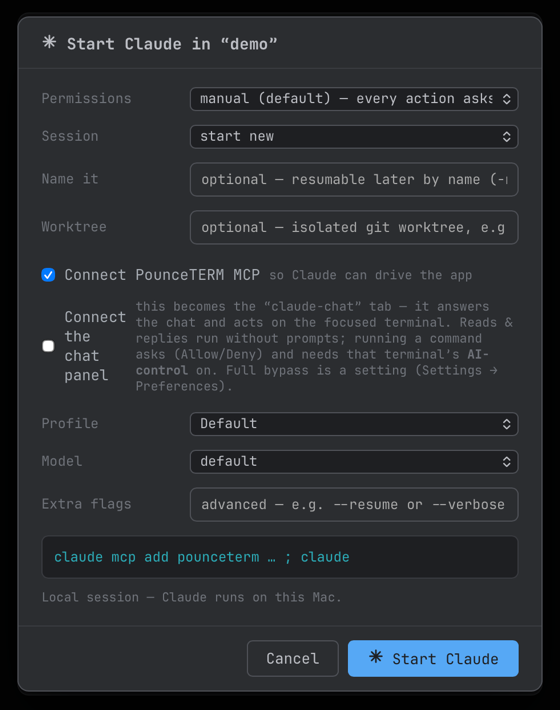Viewport: 560px width, 710px height.
Task: Click the Connect PounceTERM MCP label
Action: point(162,275)
